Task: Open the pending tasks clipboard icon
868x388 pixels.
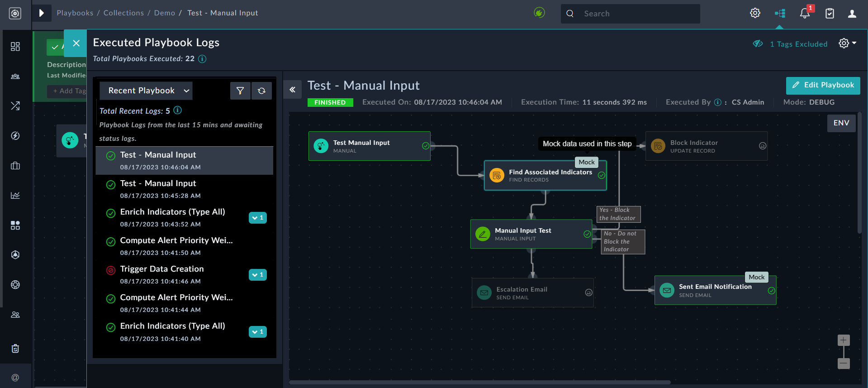Action: [830, 14]
